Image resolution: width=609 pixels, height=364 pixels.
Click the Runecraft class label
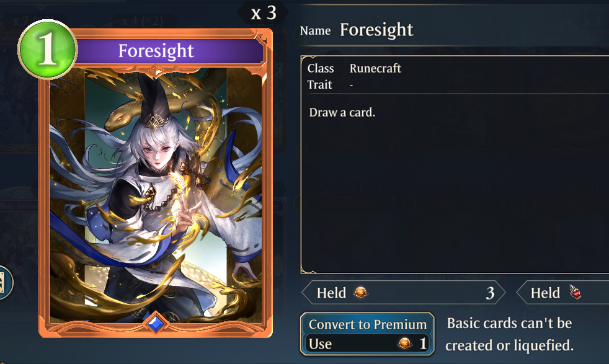[375, 68]
